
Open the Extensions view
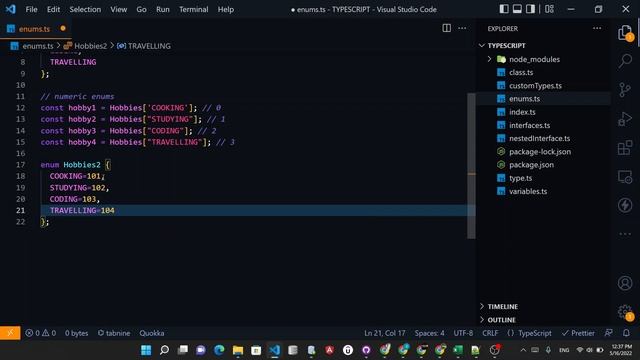coord(625,148)
